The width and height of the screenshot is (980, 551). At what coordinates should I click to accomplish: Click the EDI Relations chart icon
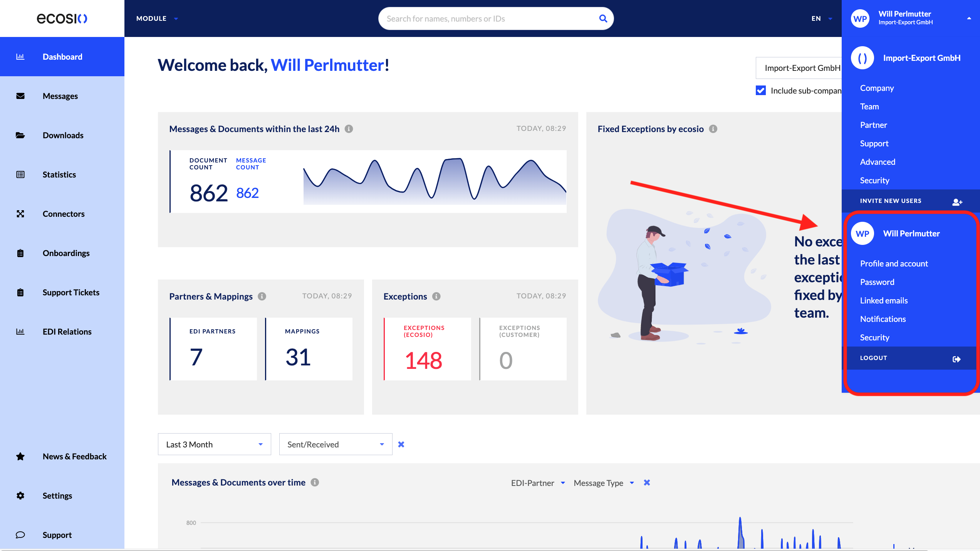tap(20, 332)
